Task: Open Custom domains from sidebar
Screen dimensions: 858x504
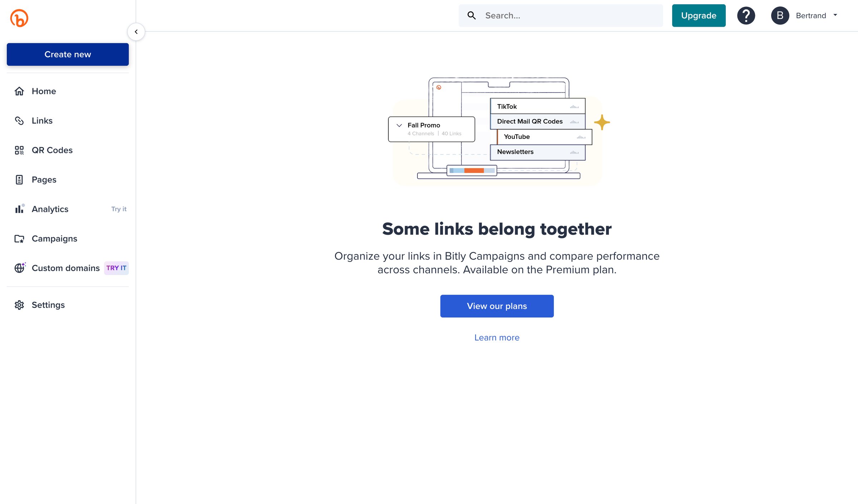Action: click(68, 268)
